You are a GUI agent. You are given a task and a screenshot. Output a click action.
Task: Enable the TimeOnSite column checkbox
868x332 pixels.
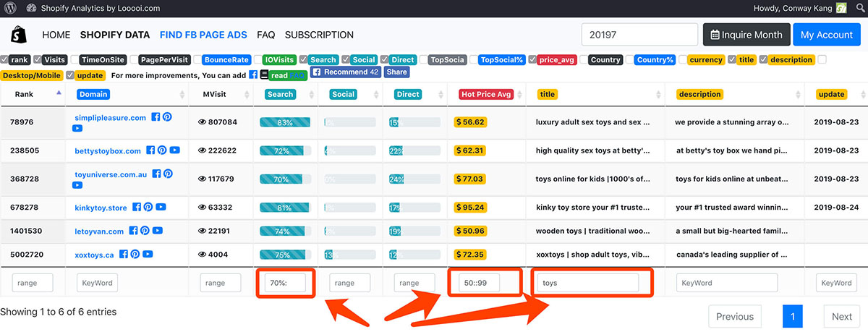click(x=75, y=60)
